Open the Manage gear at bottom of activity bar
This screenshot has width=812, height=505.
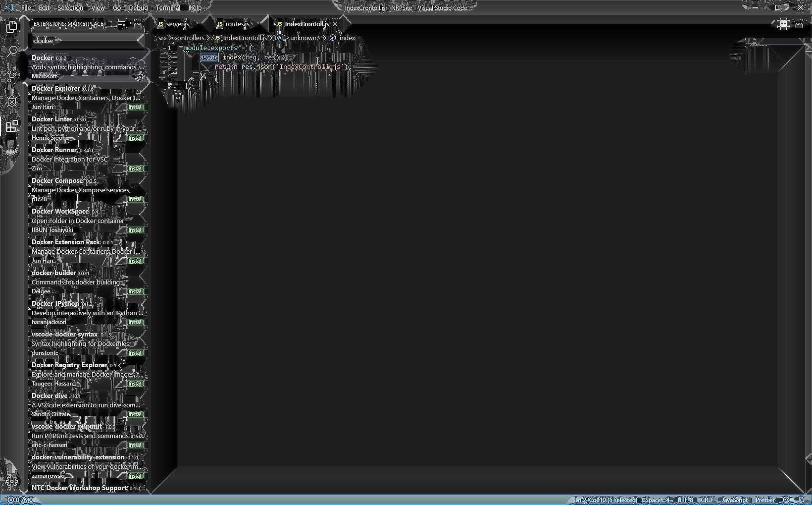[12, 481]
